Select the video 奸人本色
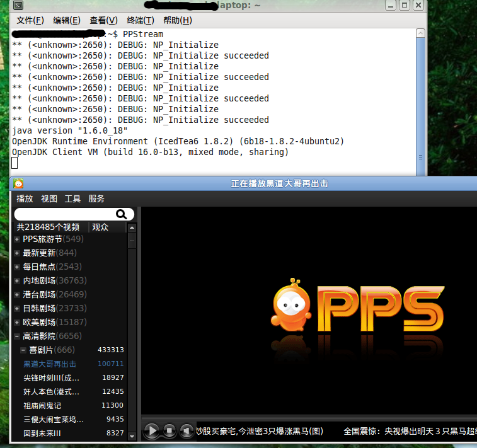This screenshot has height=448, width=477. 51,392
